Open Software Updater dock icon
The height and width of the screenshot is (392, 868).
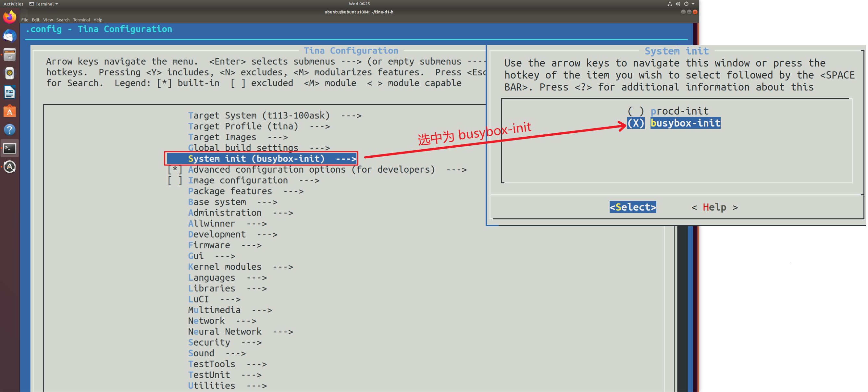[9, 167]
